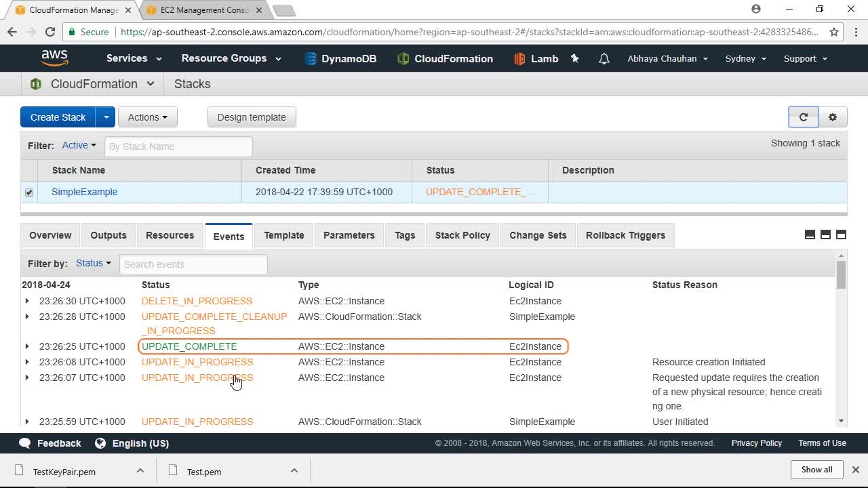Go back in browser history
The width and height of the screenshot is (868, 488).
pyautogui.click(x=12, y=32)
